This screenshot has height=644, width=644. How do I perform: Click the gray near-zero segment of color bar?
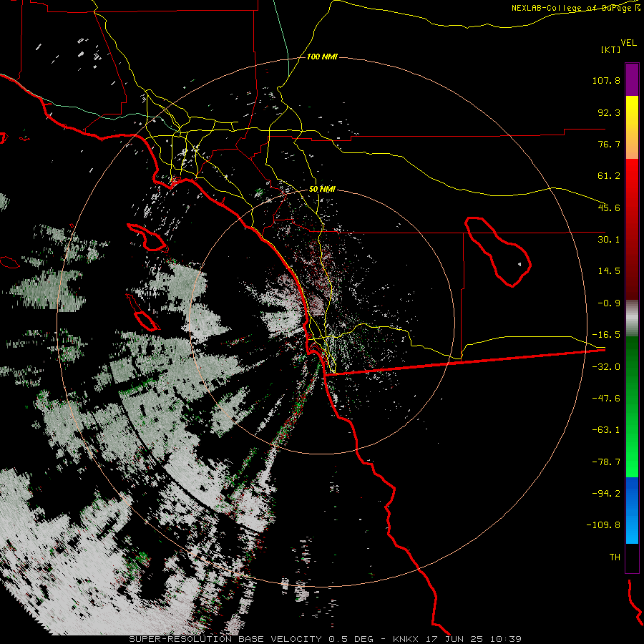[x=632, y=318]
